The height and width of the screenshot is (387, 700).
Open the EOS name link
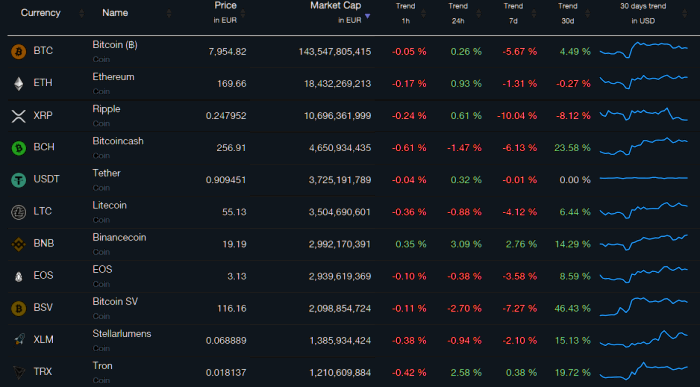102,270
